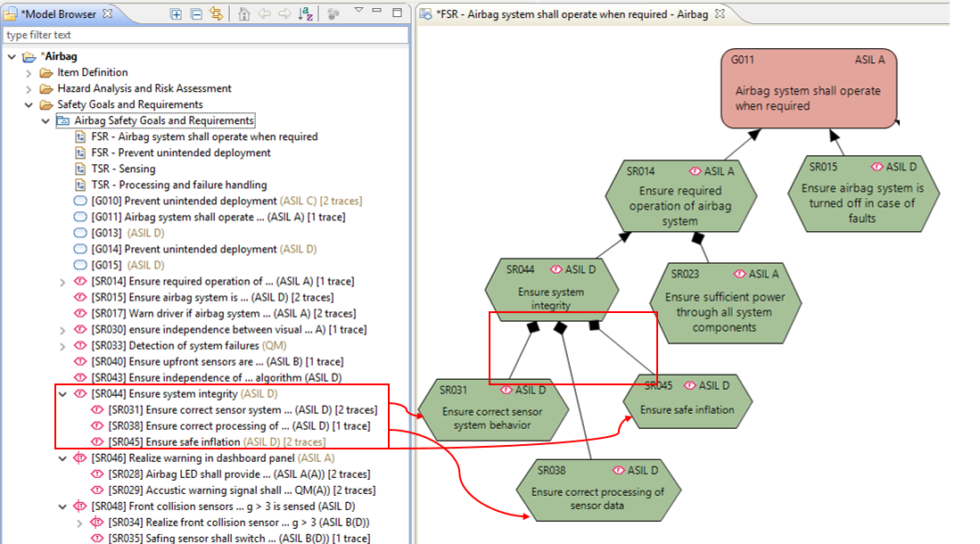This screenshot has height=544, width=980.
Task: Close the FSR Airbag system editor tab
Action: (720, 14)
